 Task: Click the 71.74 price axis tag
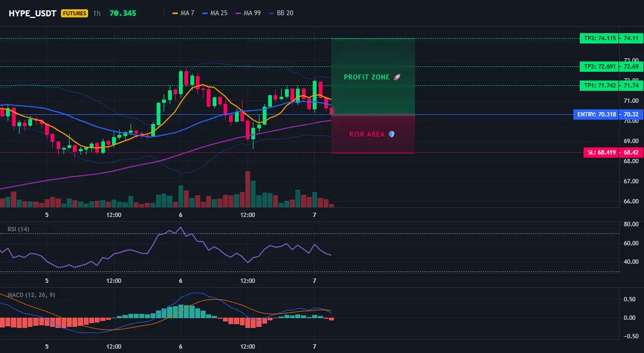pos(631,85)
